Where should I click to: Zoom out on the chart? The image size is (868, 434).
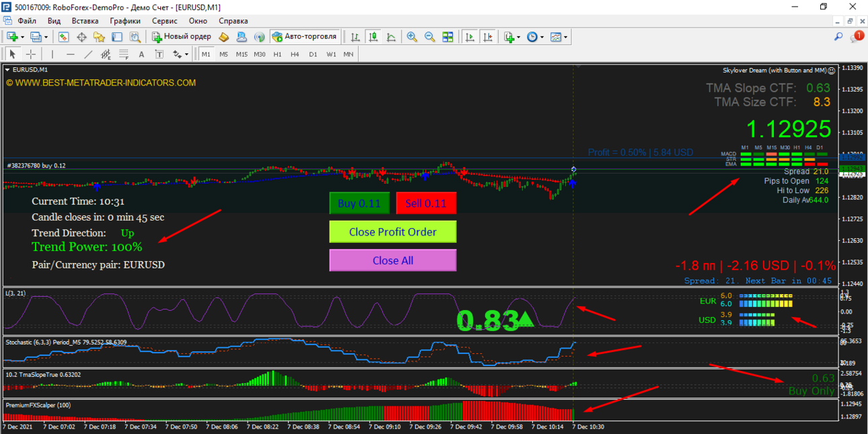(429, 37)
